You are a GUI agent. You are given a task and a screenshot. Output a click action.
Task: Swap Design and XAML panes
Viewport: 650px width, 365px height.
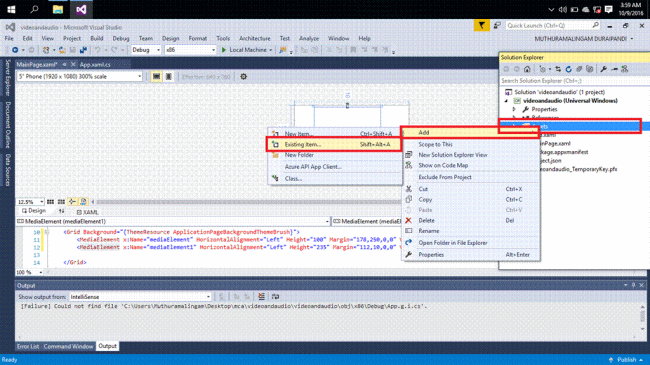point(61,212)
